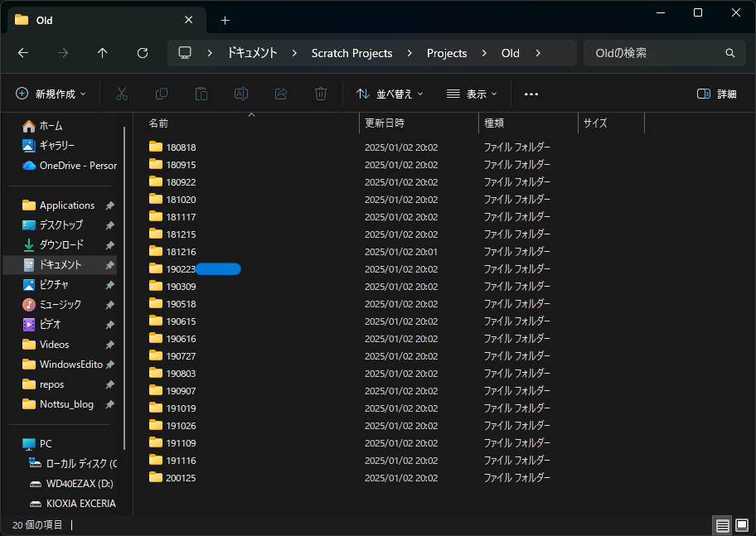Screen dimensions: 756x536
Task: Switch to details view layout icon
Action: click(x=722, y=525)
